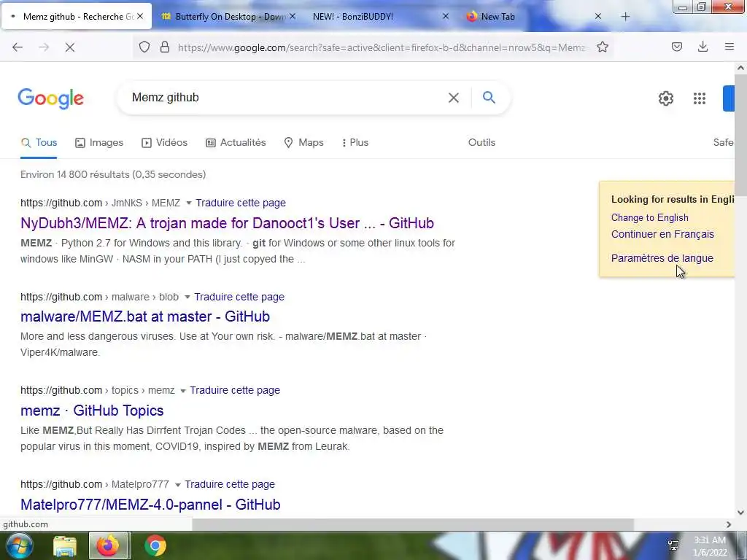Click the horizontal scrollbar right arrow
747x560 pixels.
729,524
